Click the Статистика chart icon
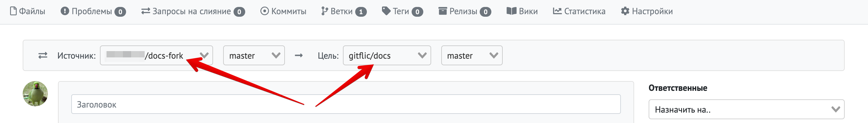Image resolution: width=868 pixels, height=123 pixels. pyautogui.click(x=557, y=11)
